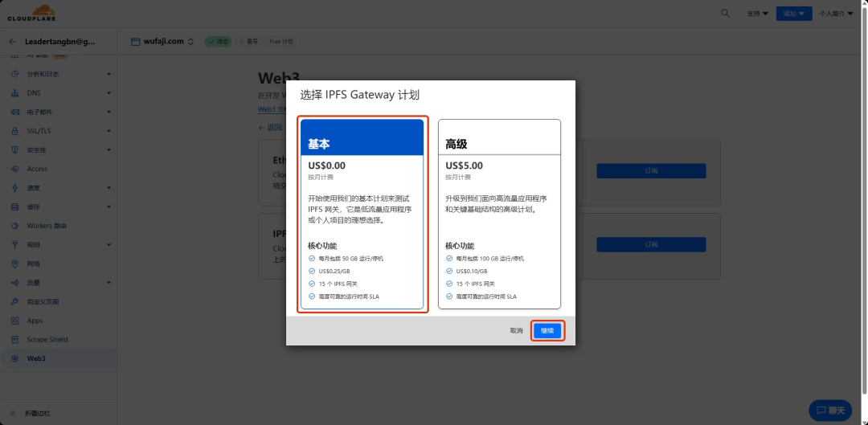Click the 分析和日志 pie-chart icon in sidebar
This screenshot has height=425, width=868.
click(15, 74)
